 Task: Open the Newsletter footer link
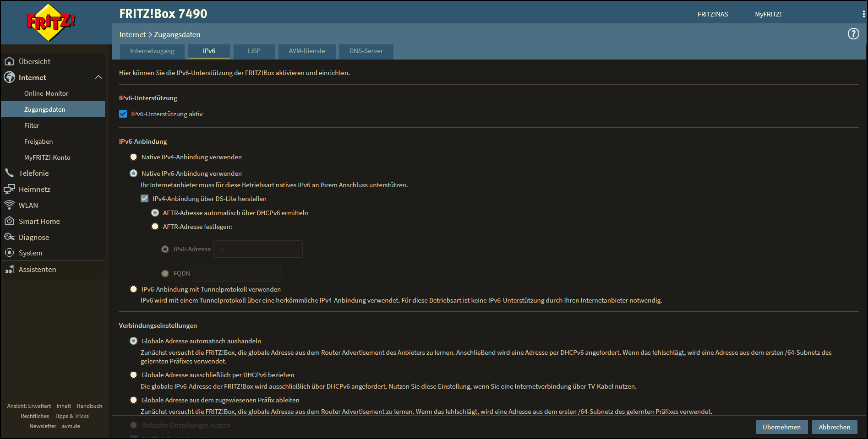tap(43, 426)
